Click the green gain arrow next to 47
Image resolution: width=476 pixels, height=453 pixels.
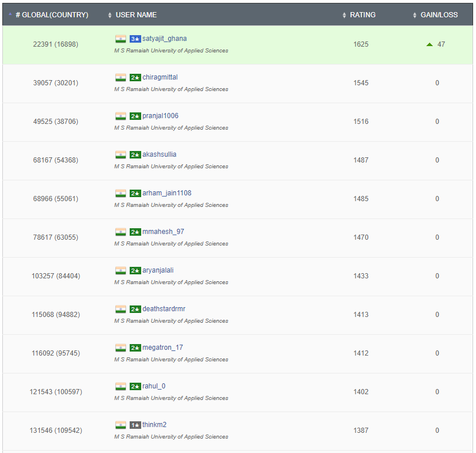point(429,44)
